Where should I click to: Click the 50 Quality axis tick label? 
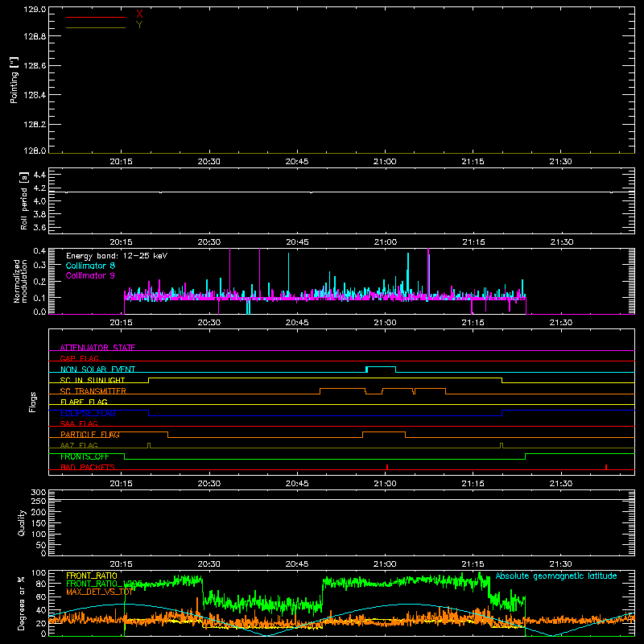pos(41,545)
